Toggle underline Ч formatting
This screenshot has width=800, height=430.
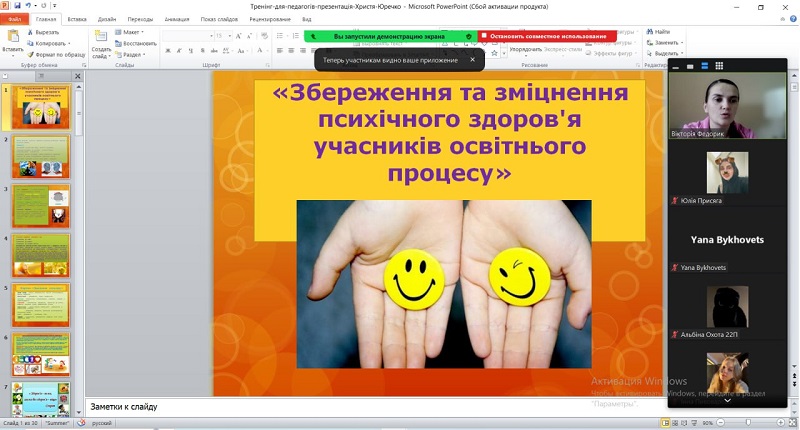[191, 50]
